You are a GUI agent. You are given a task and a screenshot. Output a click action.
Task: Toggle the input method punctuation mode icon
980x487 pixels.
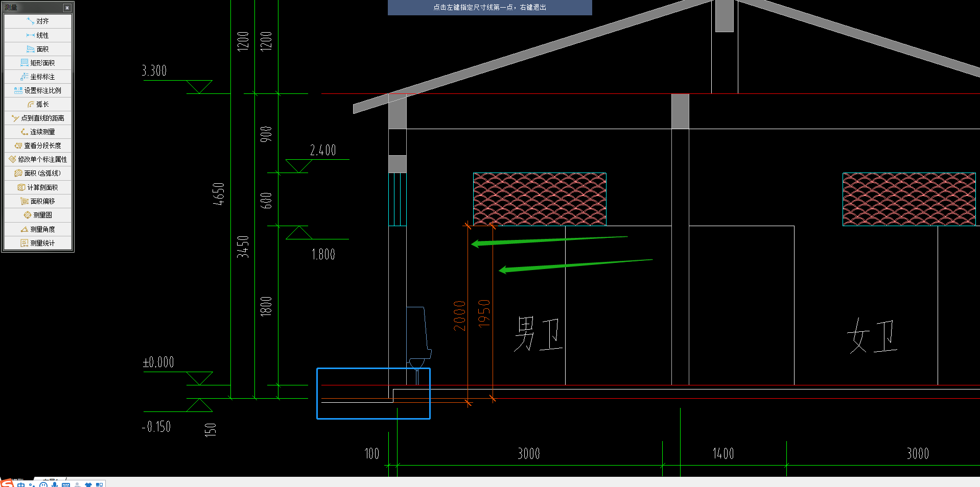click(x=32, y=484)
